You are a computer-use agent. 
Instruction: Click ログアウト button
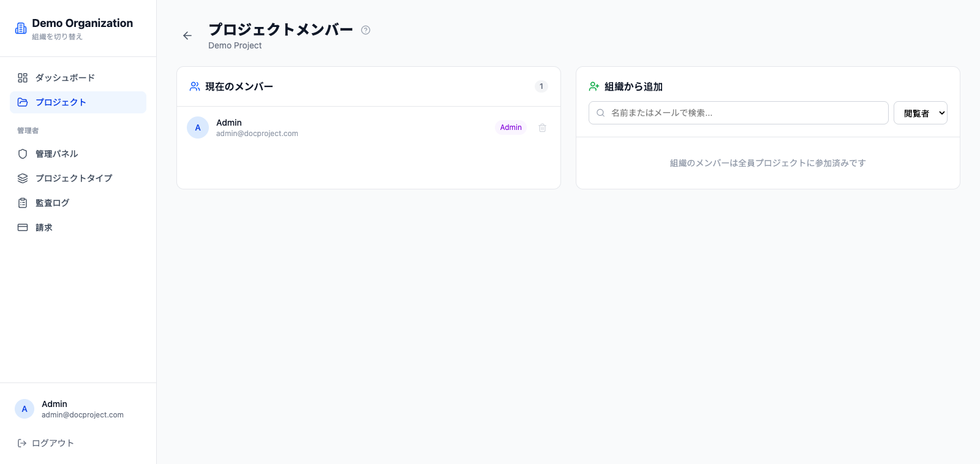pos(46,443)
